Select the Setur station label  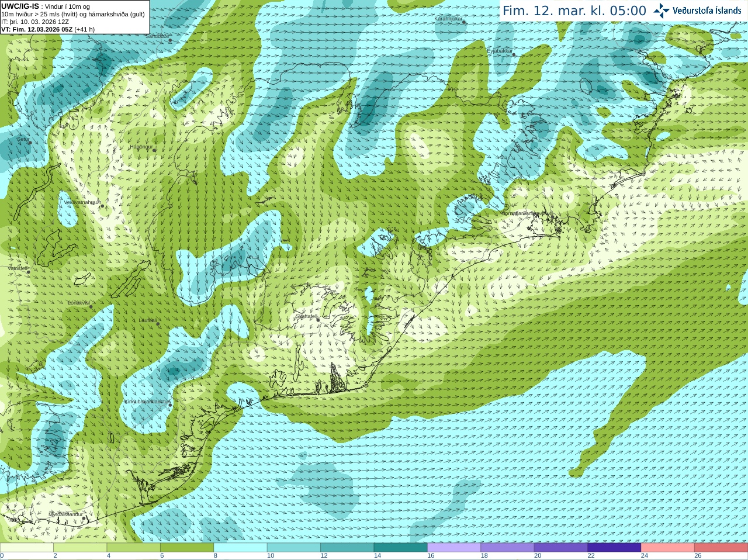click(x=23, y=139)
